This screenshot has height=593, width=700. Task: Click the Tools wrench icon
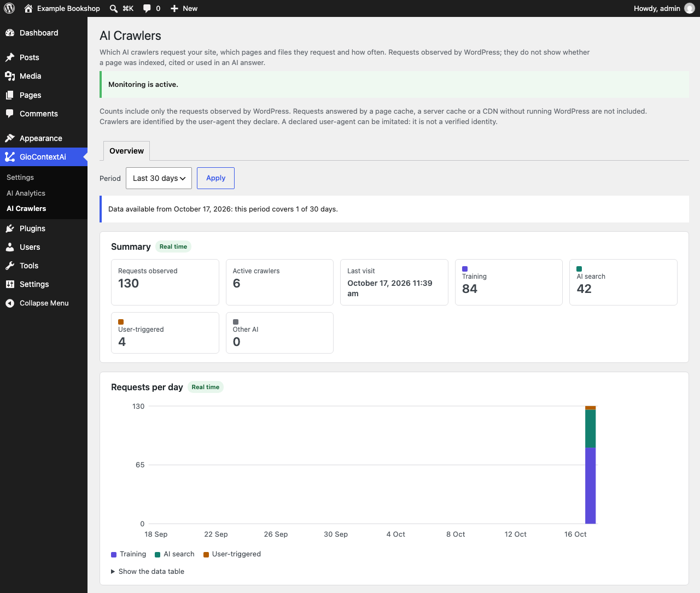tap(10, 266)
